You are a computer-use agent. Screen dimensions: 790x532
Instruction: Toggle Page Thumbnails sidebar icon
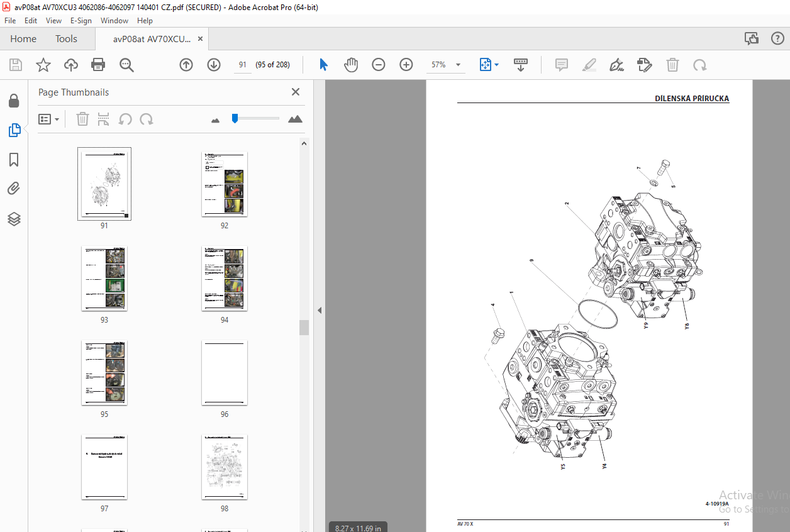[14, 130]
